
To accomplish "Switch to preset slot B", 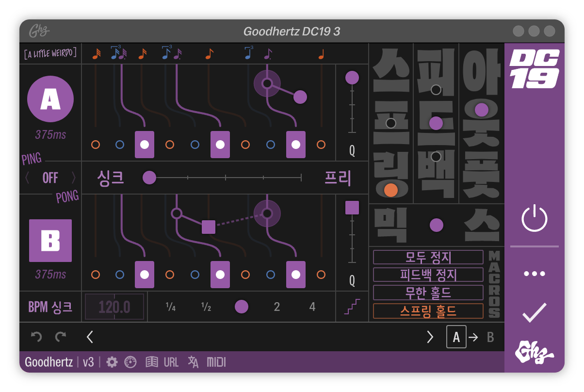I will coord(491,336).
